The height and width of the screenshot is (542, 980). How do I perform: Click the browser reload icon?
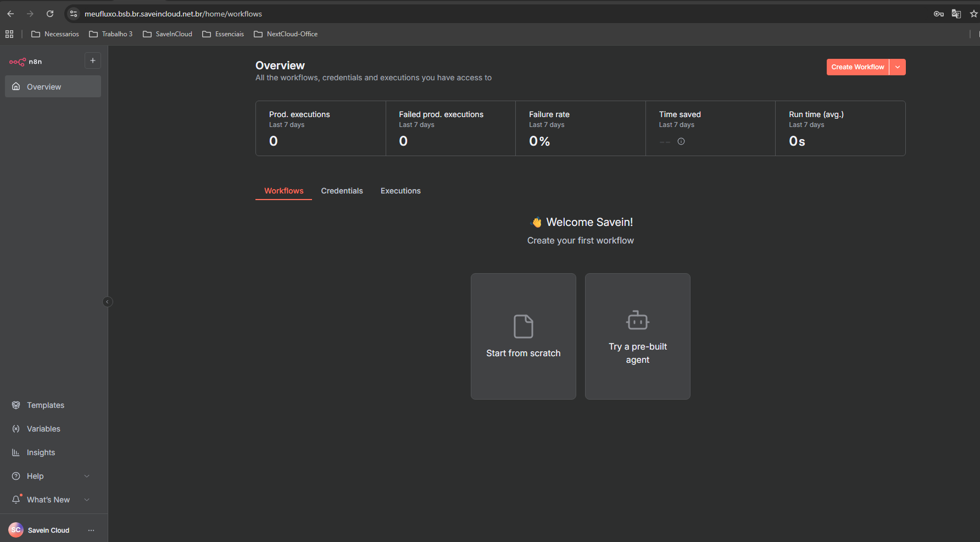tap(50, 14)
